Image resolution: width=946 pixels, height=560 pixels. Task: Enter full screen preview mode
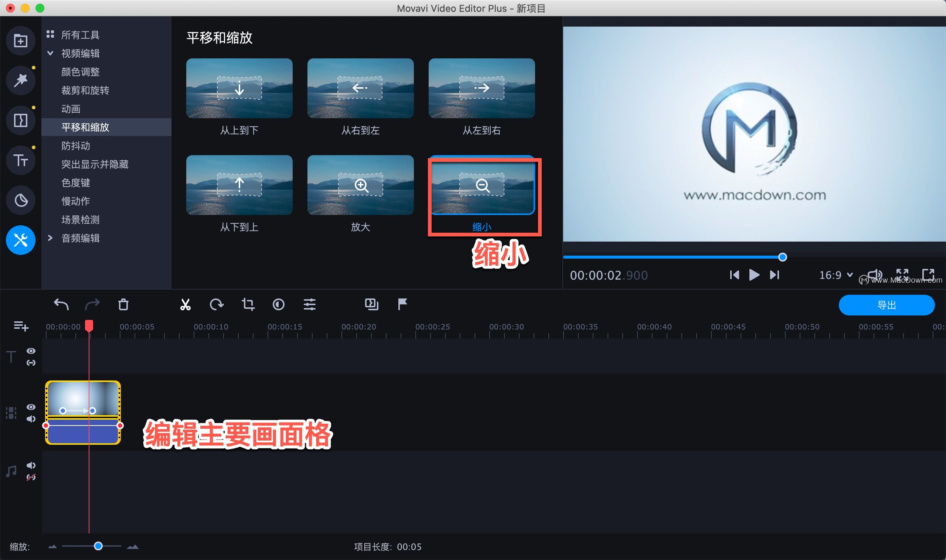coord(902,274)
